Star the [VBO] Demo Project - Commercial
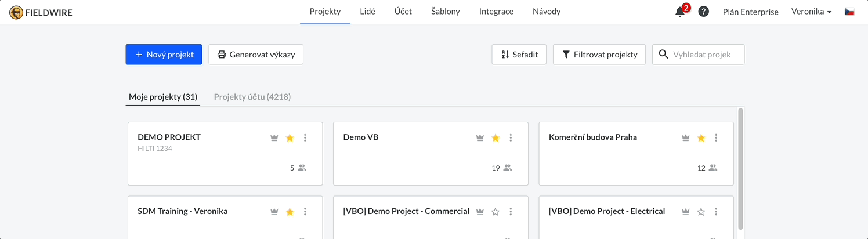Viewport: 868px width, 239px height. (x=495, y=212)
